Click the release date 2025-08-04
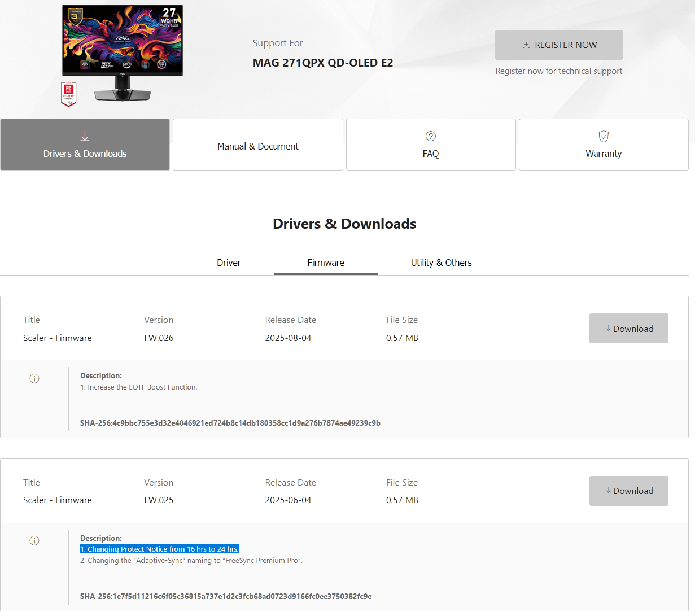 coord(288,338)
